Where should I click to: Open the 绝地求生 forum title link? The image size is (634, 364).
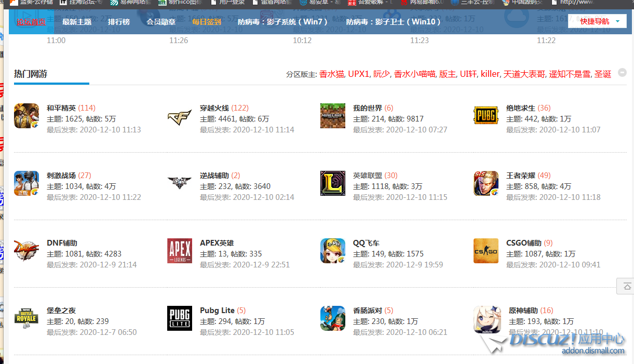tap(521, 108)
